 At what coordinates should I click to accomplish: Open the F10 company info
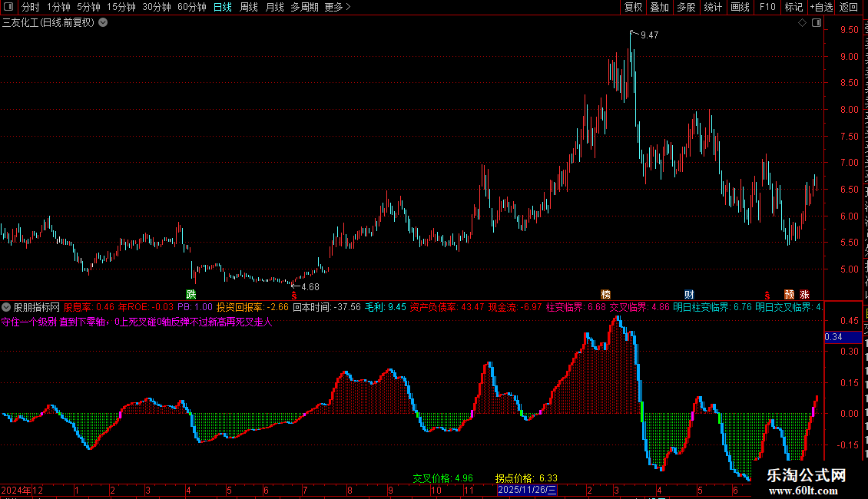[767, 7]
